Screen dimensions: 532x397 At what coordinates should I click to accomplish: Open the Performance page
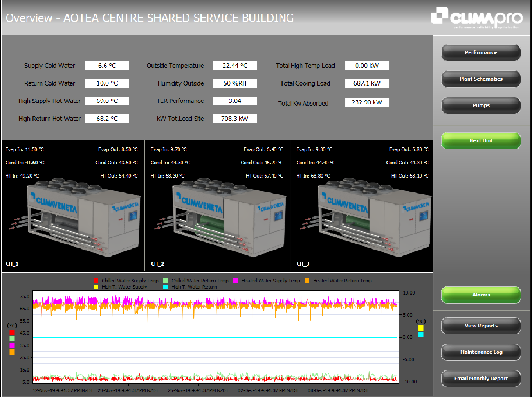point(481,52)
